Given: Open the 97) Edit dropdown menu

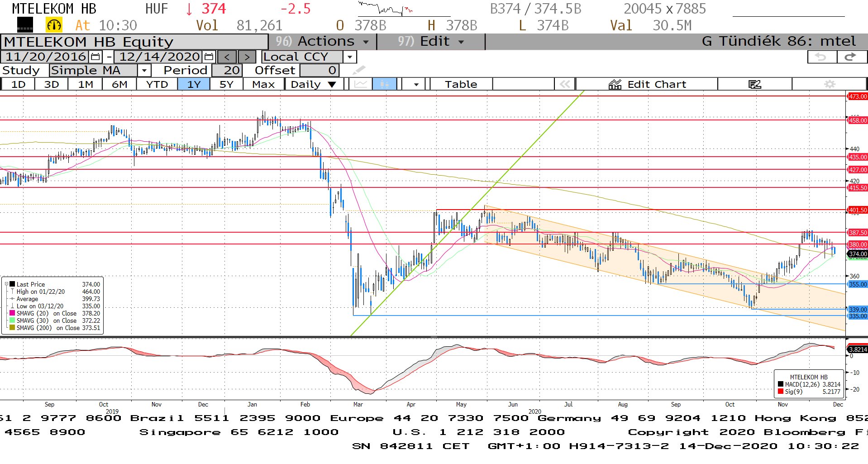Looking at the screenshot, I should click(x=431, y=41).
